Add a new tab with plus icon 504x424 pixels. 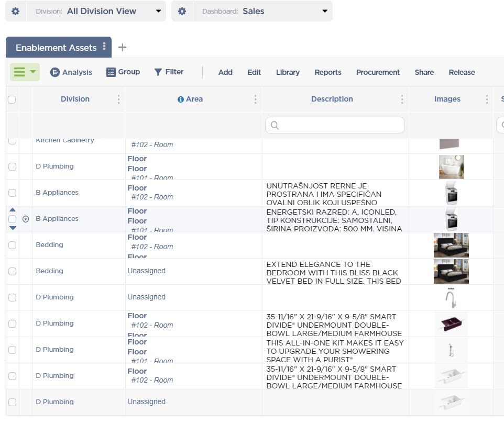coord(122,48)
